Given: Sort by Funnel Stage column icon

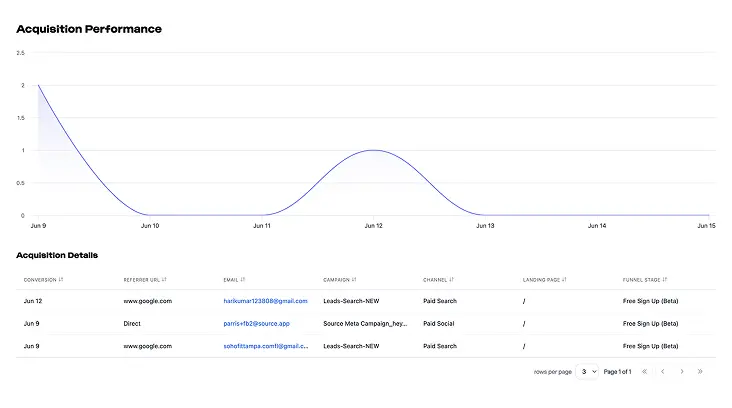Looking at the screenshot, I should (x=665, y=280).
